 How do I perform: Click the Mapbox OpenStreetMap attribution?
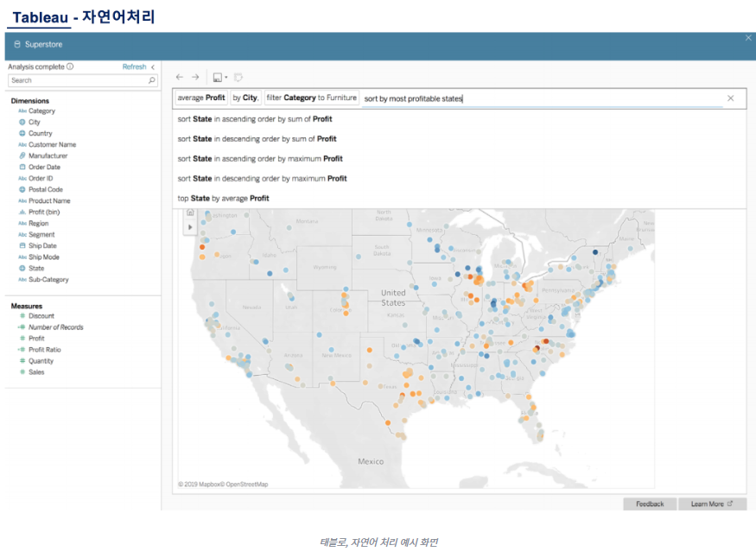(x=223, y=485)
